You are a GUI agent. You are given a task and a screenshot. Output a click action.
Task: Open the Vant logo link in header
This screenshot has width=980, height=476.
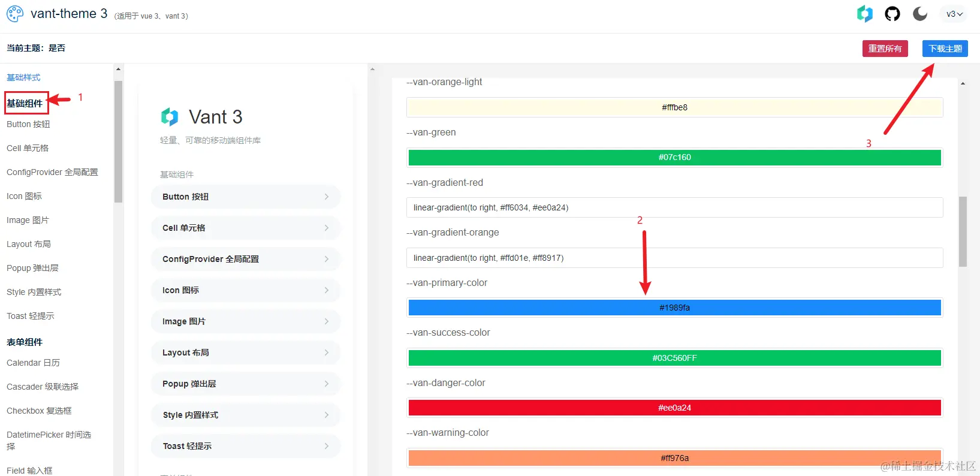[864, 14]
